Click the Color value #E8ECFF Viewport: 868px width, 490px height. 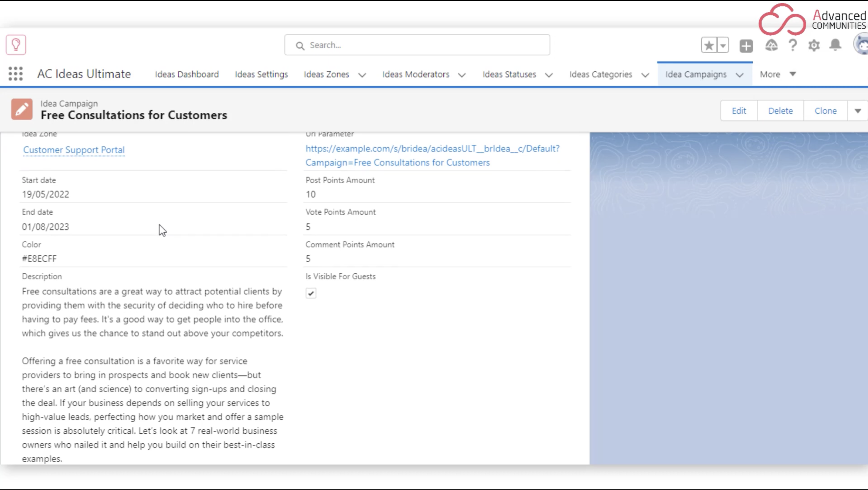pos(39,259)
